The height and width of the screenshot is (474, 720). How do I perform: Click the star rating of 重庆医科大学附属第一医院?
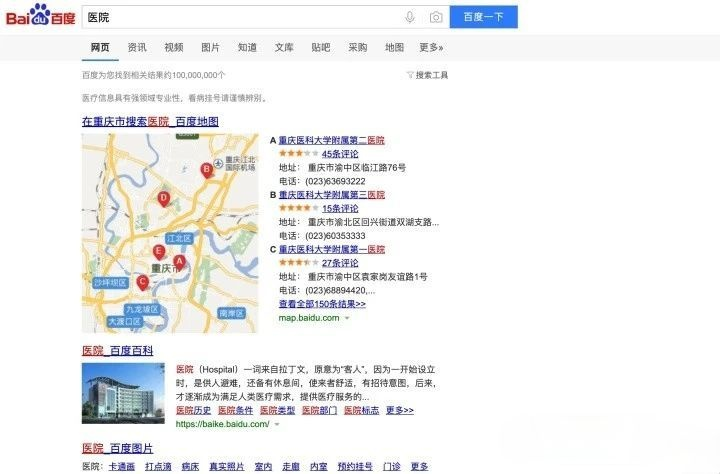click(x=298, y=263)
